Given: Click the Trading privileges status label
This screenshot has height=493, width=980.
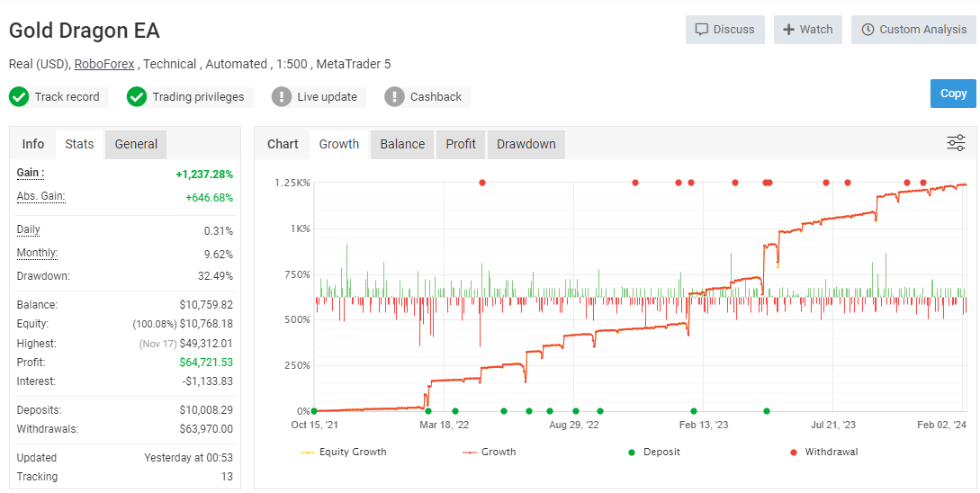Looking at the screenshot, I should pyautogui.click(x=198, y=97).
